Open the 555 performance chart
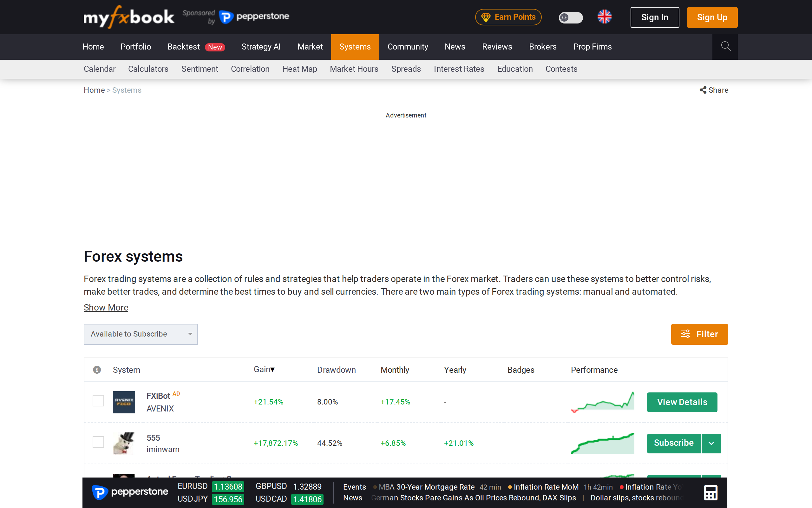 [603, 443]
